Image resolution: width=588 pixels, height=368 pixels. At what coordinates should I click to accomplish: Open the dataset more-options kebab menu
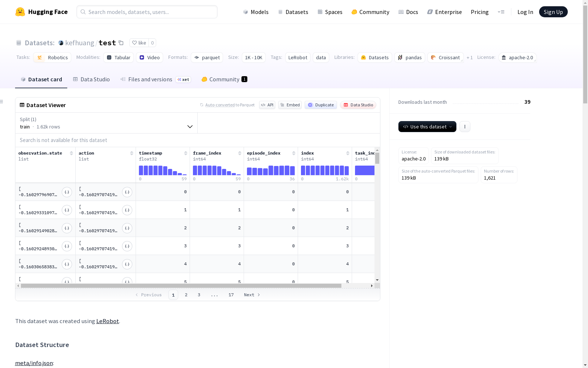[465, 127]
